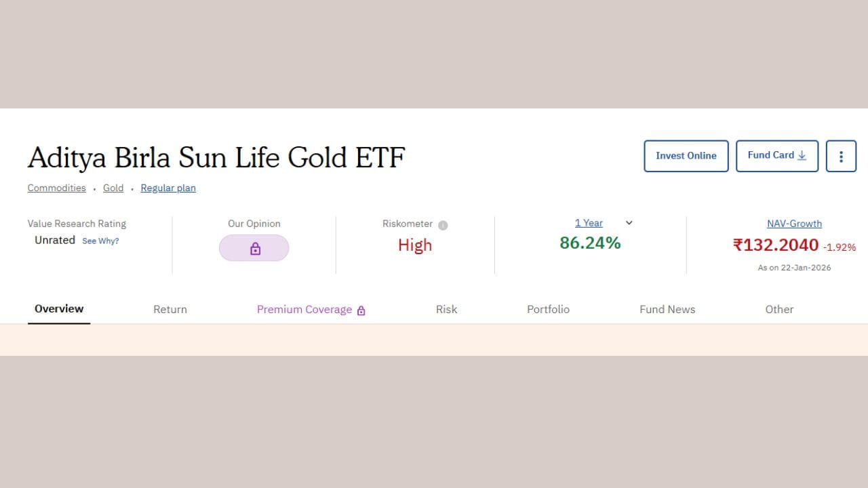Open the Commodities breadcrumb link
Screen dimensions: 868x488
point(56,188)
